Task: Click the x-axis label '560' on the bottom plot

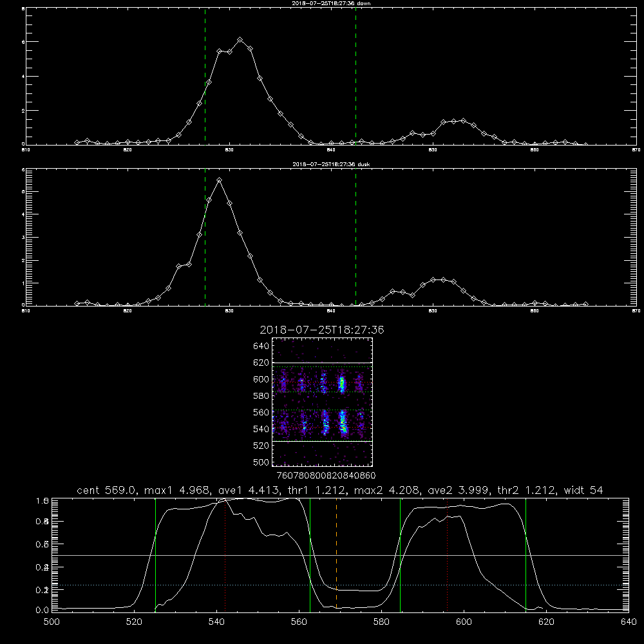Action: pyautogui.click(x=299, y=622)
